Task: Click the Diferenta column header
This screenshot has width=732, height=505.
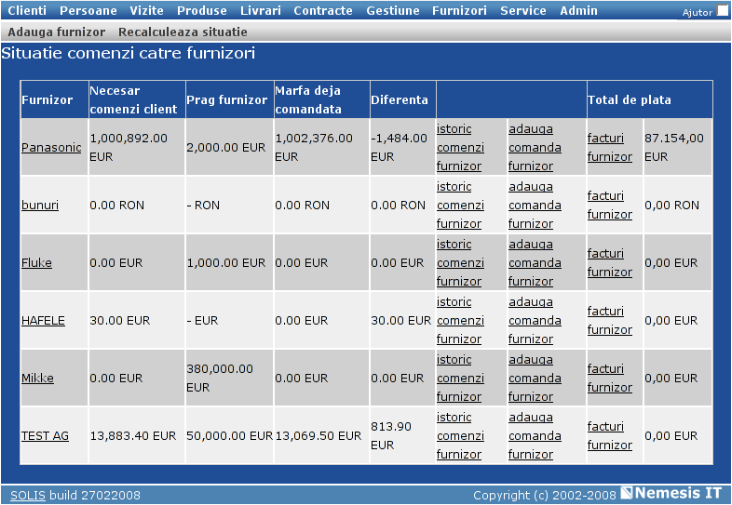Action: click(403, 99)
